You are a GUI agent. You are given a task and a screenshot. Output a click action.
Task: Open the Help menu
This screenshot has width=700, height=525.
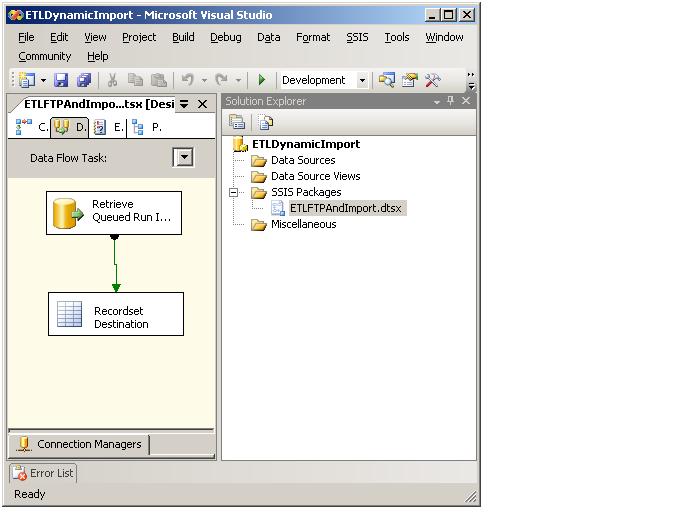tap(97, 57)
